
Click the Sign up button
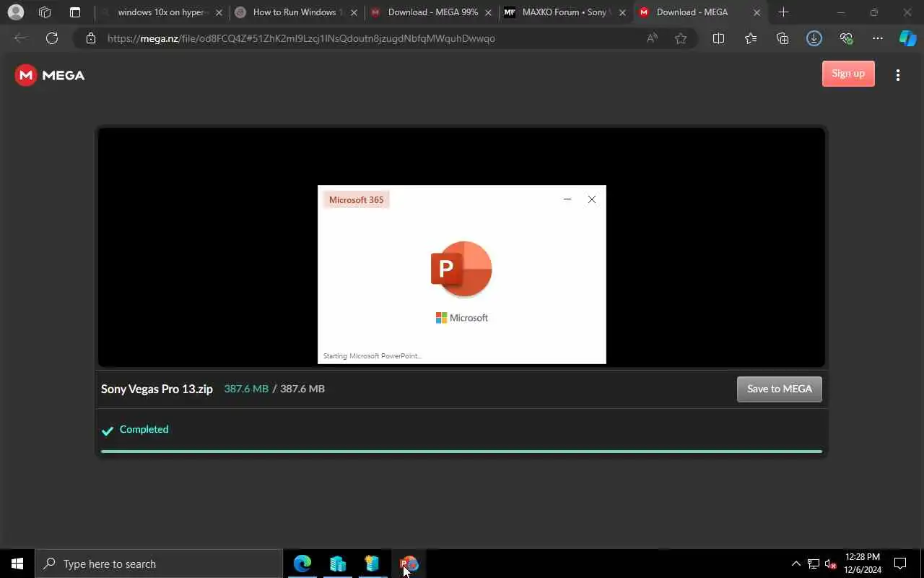pyautogui.click(x=848, y=74)
